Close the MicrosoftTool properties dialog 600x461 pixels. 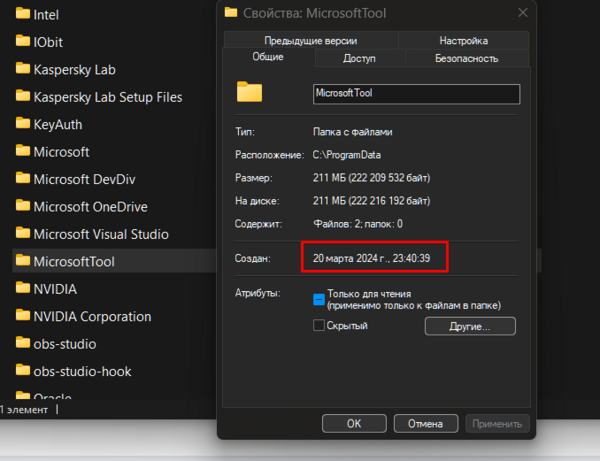522,13
